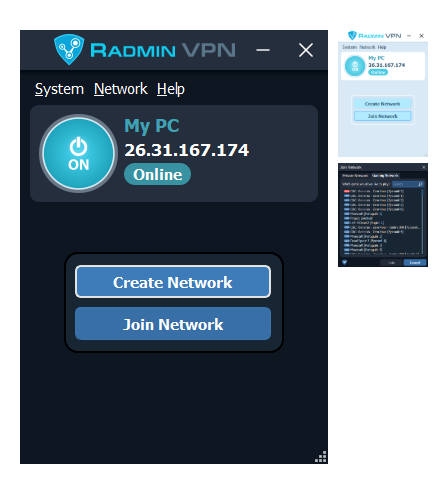Open the light-theme Radmin VPN thumbnail
This screenshot has width=442, height=482.
(x=383, y=93)
